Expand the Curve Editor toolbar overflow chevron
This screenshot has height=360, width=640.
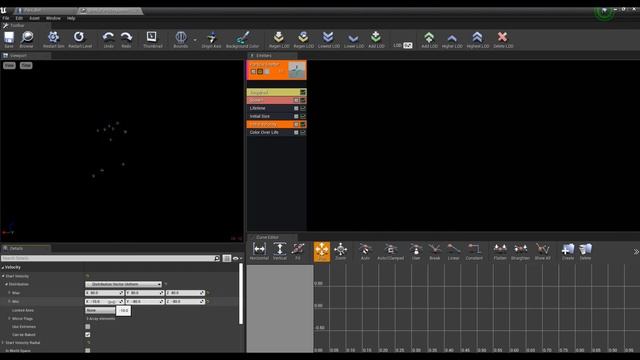coord(636,252)
